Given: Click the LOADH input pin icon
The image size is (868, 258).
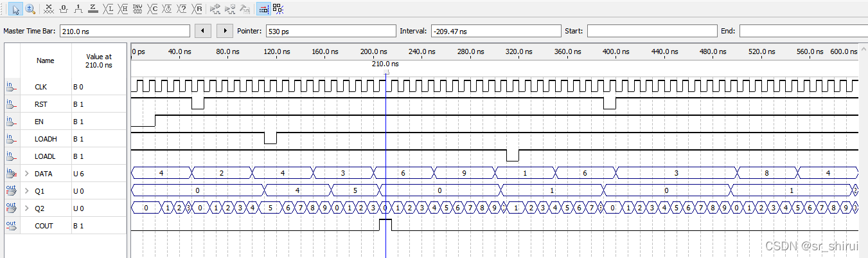Looking at the screenshot, I should point(11,138).
